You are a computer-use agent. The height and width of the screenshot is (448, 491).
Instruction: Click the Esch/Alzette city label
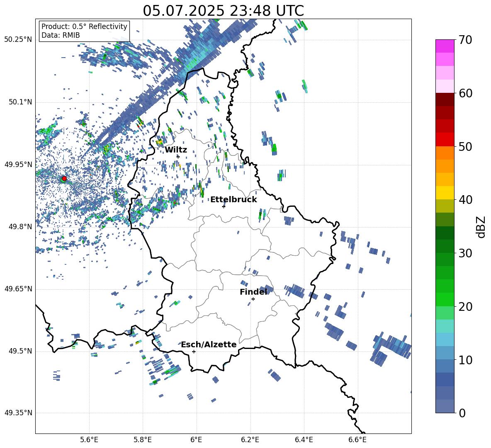coord(209,344)
